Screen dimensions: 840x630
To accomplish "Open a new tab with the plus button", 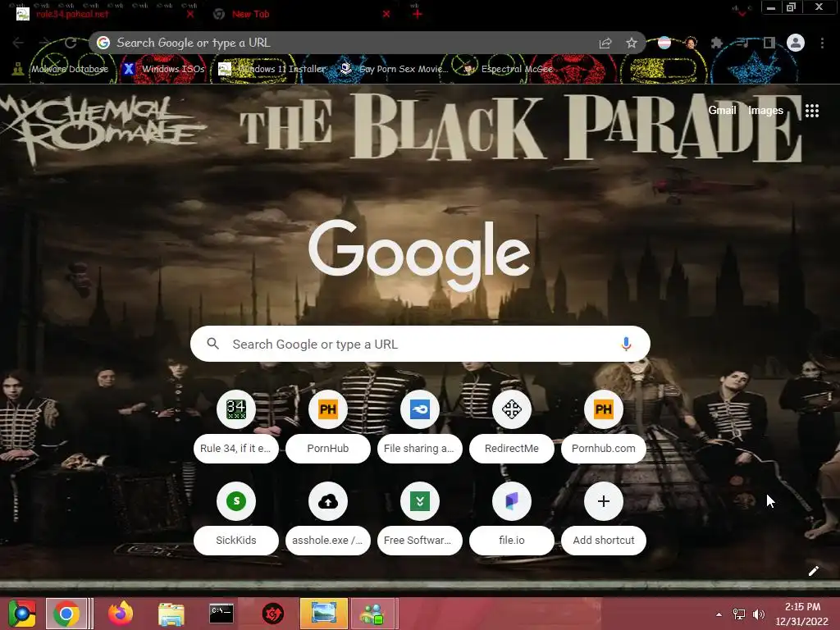I will 417,14.
